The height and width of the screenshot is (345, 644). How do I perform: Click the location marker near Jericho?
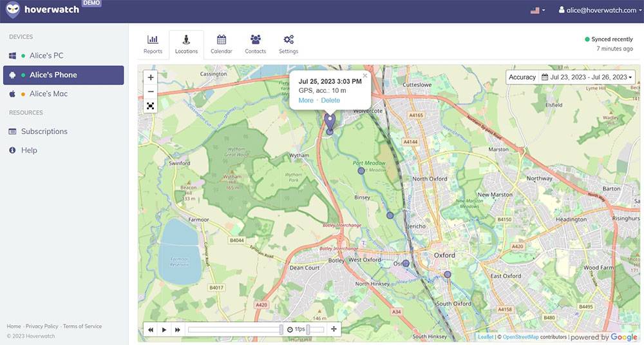point(390,215)
